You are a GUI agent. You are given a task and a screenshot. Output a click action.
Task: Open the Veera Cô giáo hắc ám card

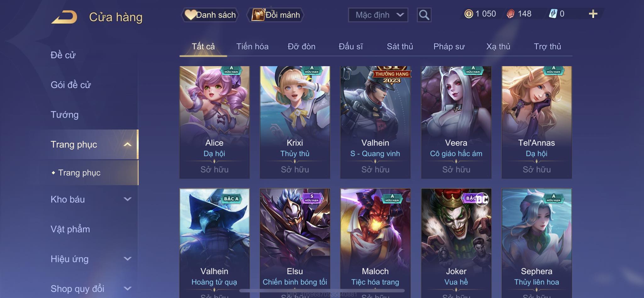tap(456, 122)
